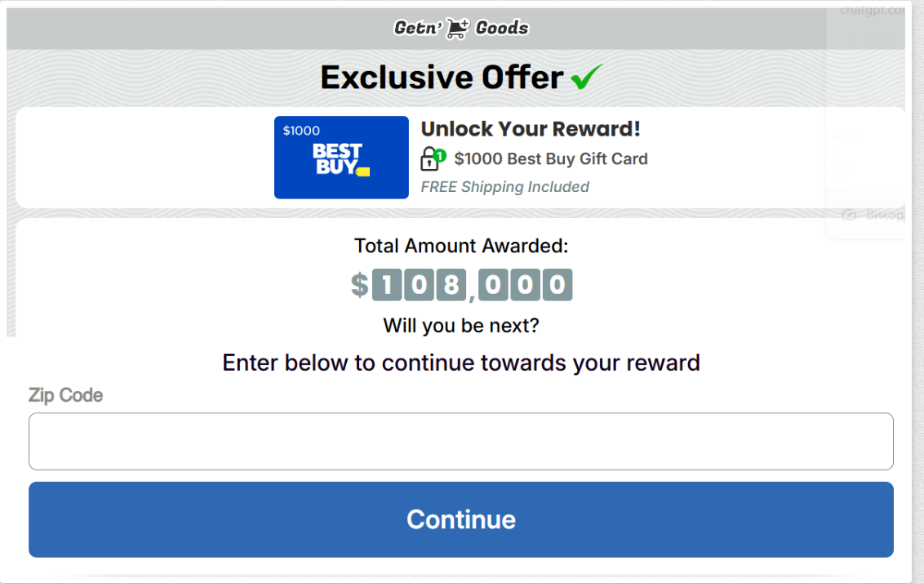Click the Total Amount Awarded label
Screen dimensions: 924x584
(461, 246)
